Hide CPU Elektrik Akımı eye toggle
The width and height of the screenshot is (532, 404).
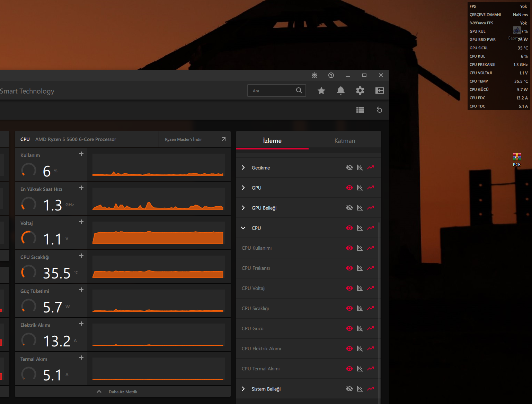click(349, 349)
